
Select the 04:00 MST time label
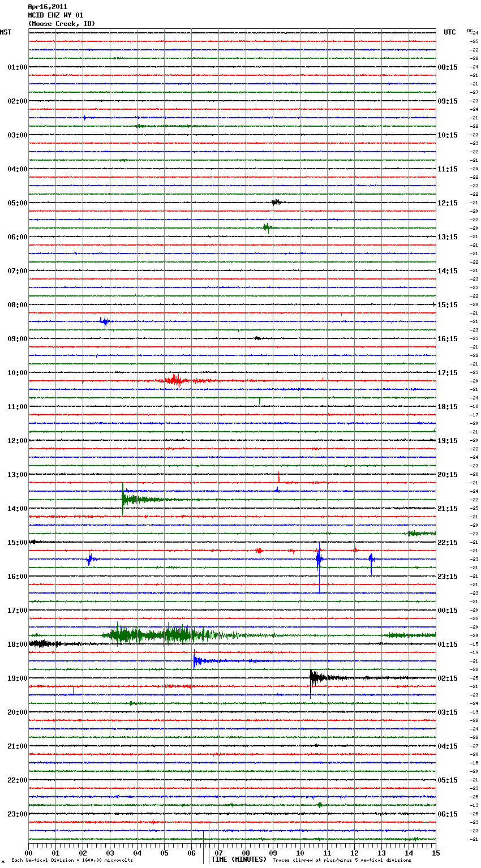18,169
